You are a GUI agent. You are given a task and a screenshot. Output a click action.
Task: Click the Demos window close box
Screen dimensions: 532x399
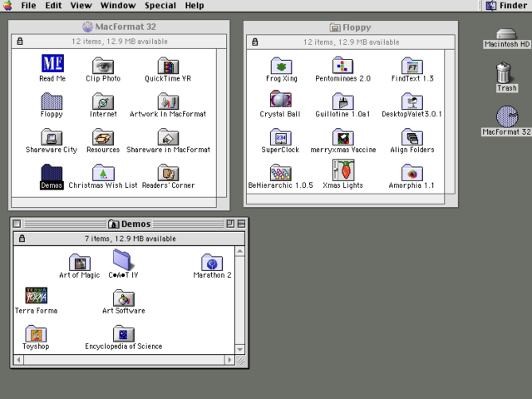[x=17, y=224]
